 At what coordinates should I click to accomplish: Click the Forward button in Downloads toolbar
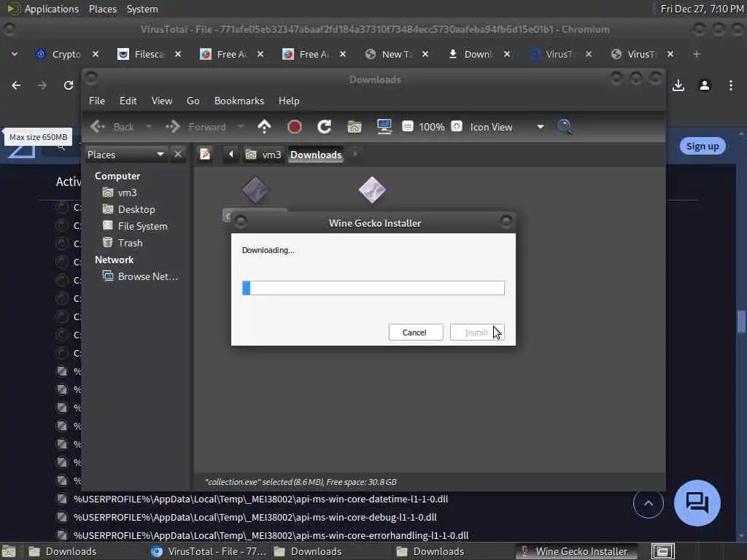tap(197, 127)
